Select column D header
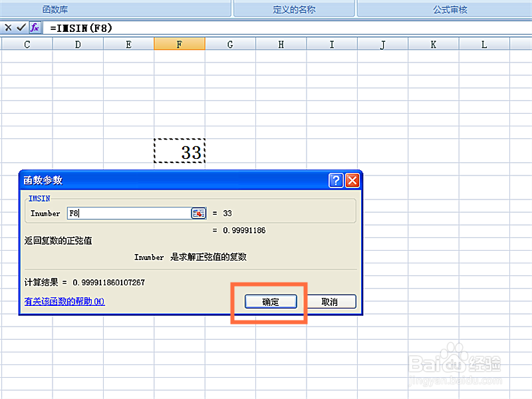Viewport: 532px width, 399px height. coord(78,45)
